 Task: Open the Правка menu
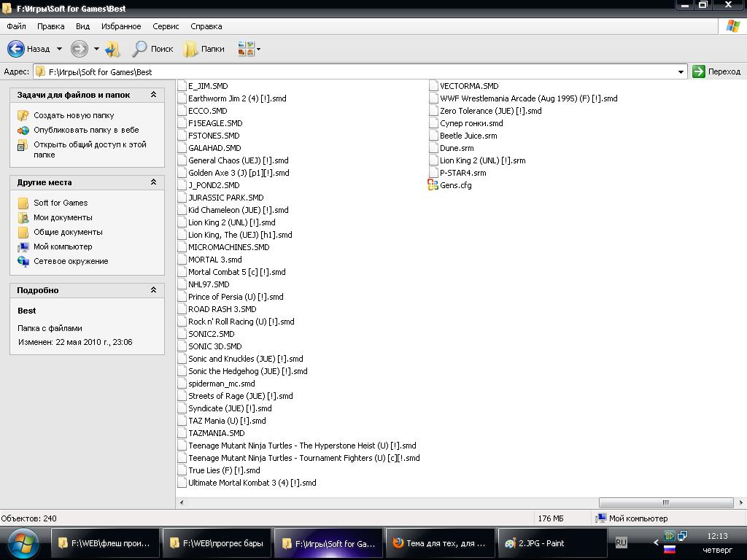(50, 26)
